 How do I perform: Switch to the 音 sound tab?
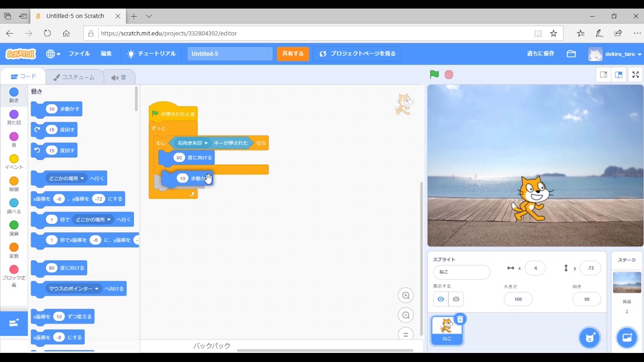pyautogui.click(x=119, y=77)
